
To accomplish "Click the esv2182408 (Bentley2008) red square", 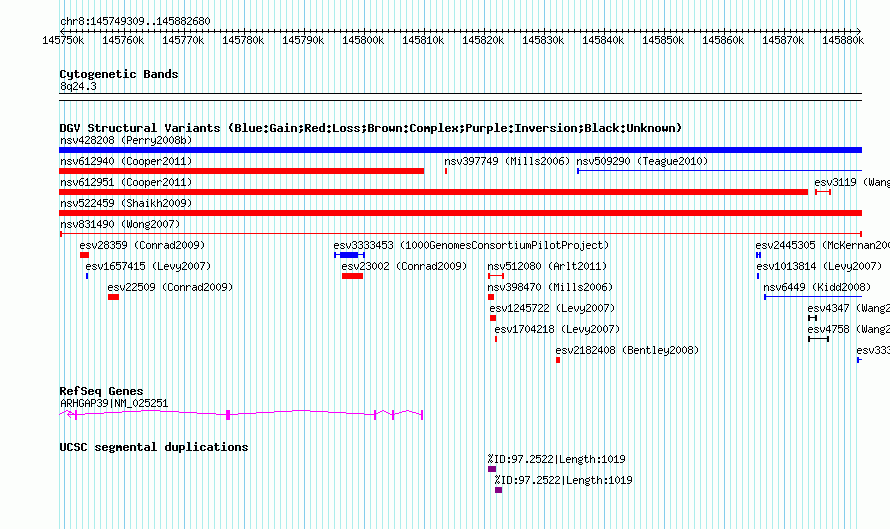I will [x=558, y=360].
